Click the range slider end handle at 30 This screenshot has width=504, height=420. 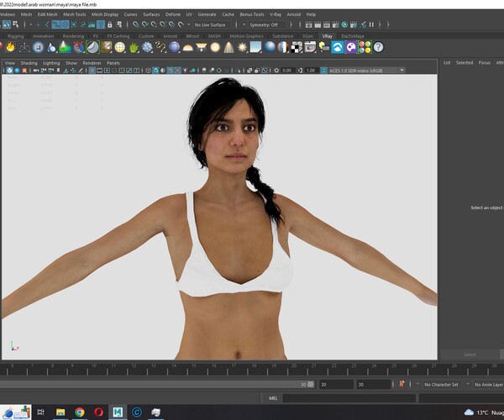point(311,385)
